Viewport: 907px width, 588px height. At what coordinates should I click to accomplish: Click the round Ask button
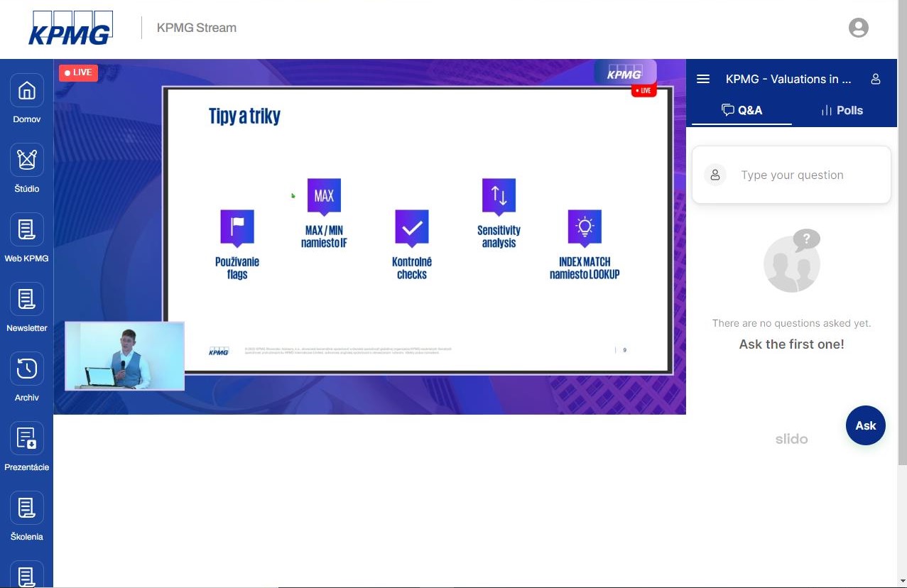pyautogui.click(x=866, y=425)
